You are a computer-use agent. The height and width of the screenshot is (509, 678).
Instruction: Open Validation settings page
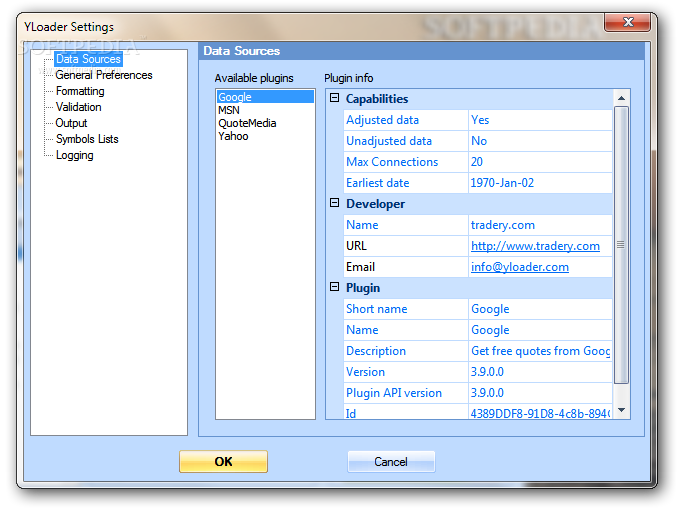point(78,107)
